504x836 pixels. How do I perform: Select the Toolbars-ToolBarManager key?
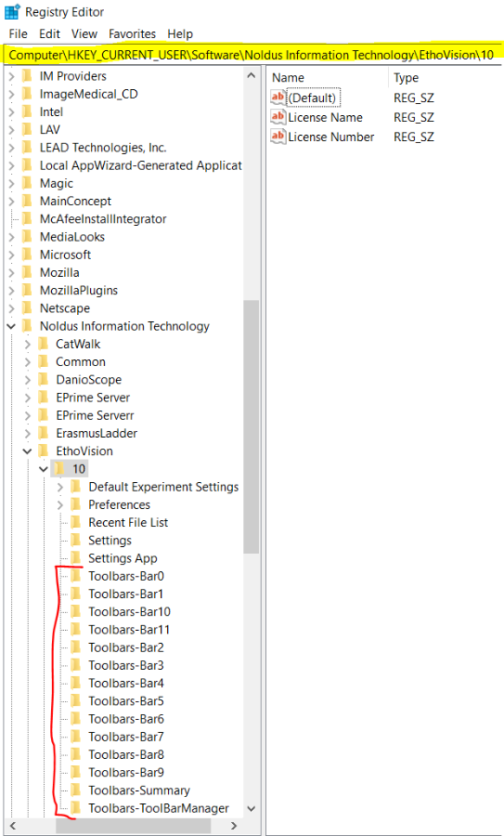pyautogui.click(x=159, y=808)
